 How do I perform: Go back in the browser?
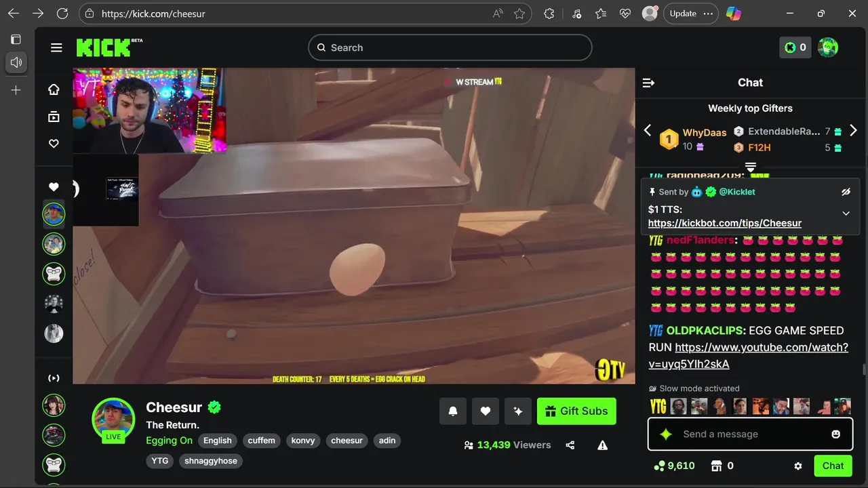14,14
